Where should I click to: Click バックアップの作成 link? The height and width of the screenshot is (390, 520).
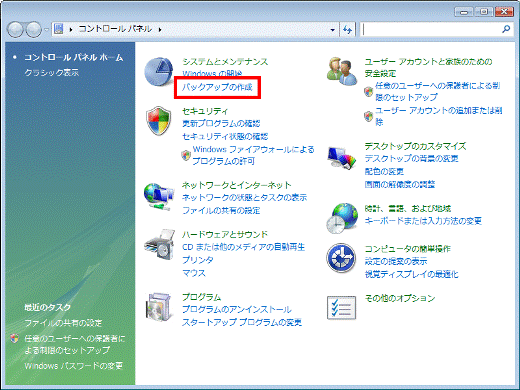[217, 87]
